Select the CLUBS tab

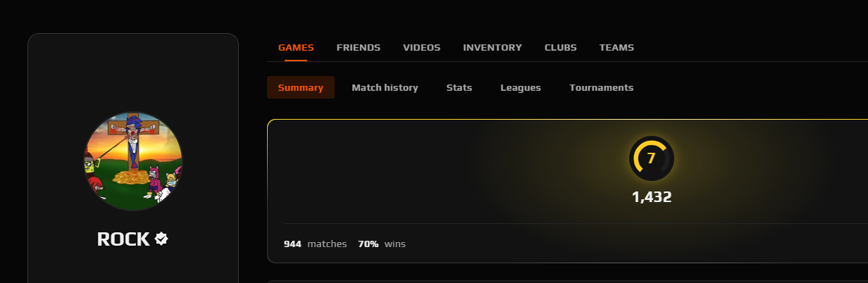[x=561, y=48]
